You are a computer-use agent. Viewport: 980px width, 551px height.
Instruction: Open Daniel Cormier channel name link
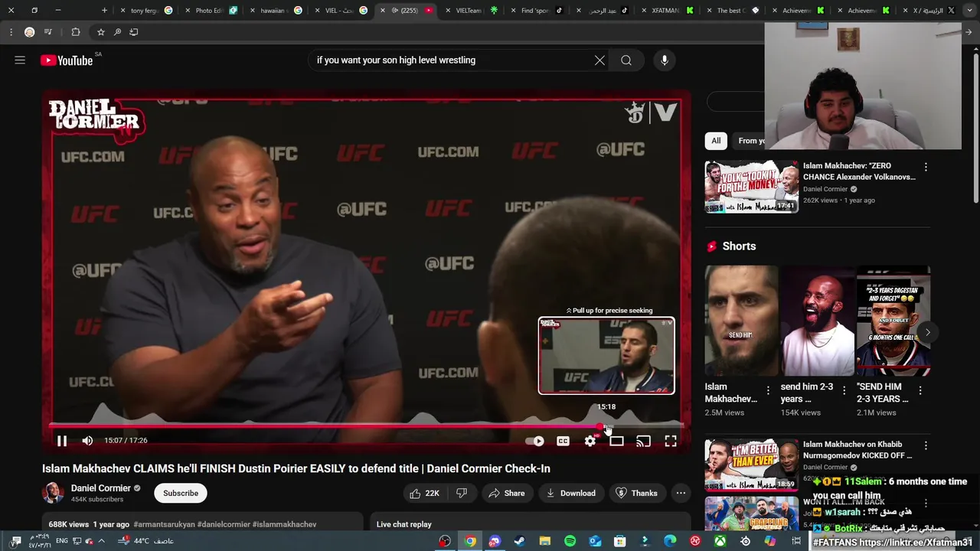[100, 488]
